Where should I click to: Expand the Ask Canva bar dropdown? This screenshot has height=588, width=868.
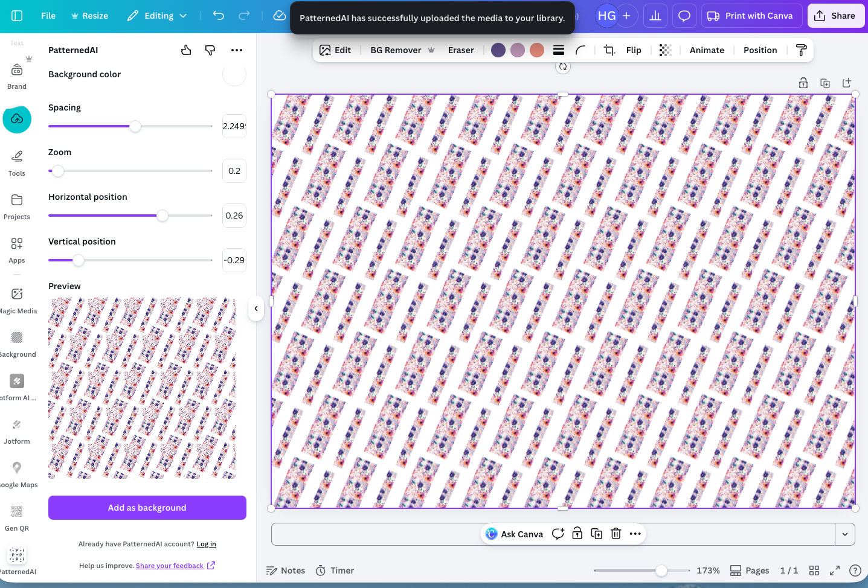[844, 534]
